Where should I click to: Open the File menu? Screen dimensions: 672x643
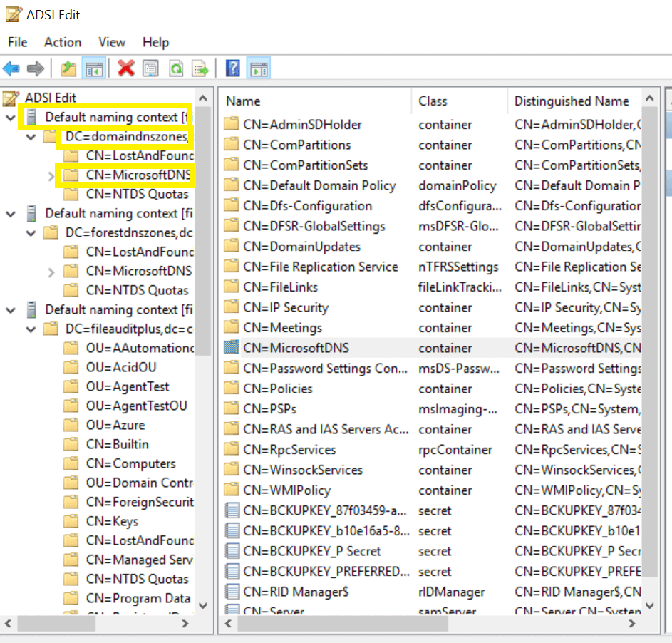pos(18,43)
